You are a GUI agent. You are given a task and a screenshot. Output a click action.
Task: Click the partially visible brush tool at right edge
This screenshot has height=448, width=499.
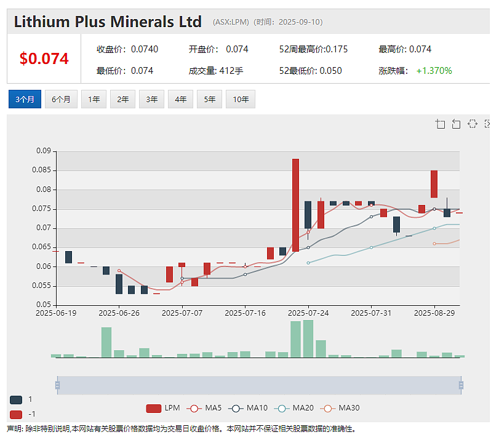tap(487, 124)
